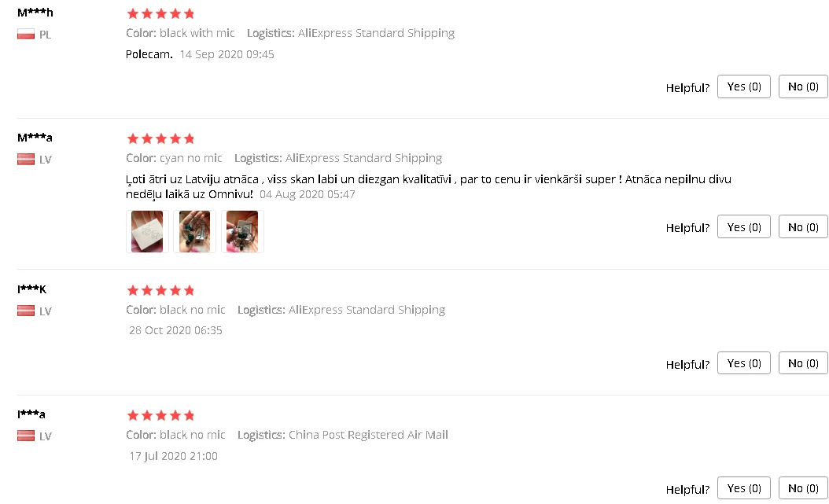The width and height of the screenshot is (829, 504).
Task: Vote Yes on the 17 Jul 2020 review
Action: click(x=744, y=488)
